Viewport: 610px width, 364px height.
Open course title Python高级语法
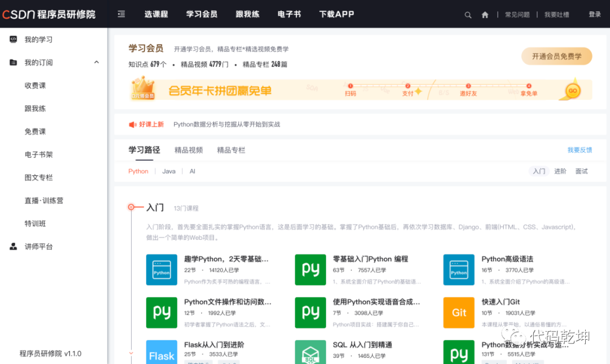(507, 259)
